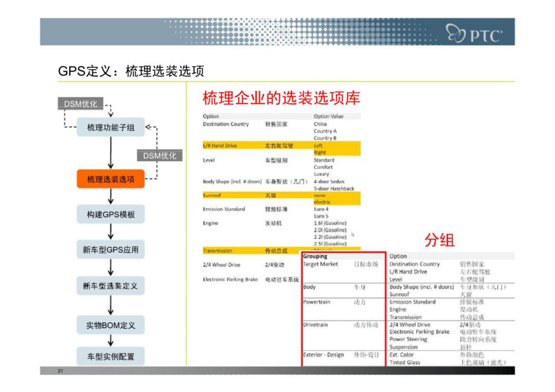Select Body Shape (incl. # doors) in options table
The width and height of the screenshot is (555, 392).
(x=232, y=181)
